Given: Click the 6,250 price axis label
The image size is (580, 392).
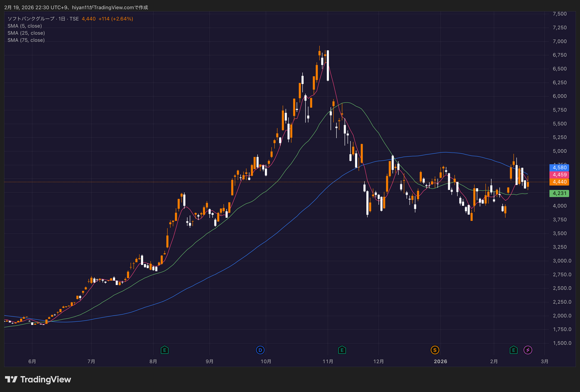Looking at the screenshot, I should coord(559,83).
